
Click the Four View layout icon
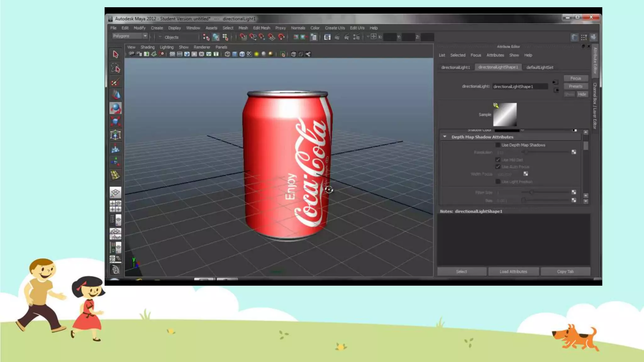point(115,206)
